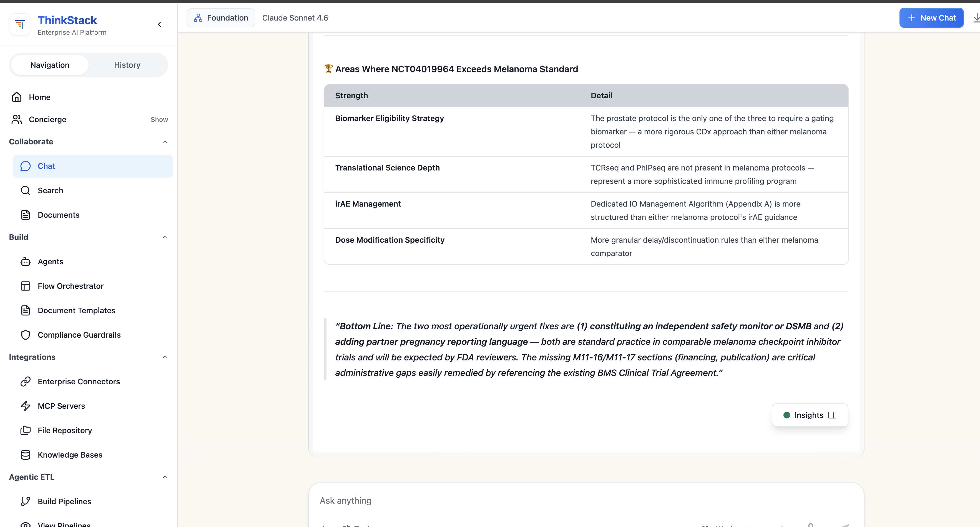Click the Search magnifier icon

click(26, 191)
